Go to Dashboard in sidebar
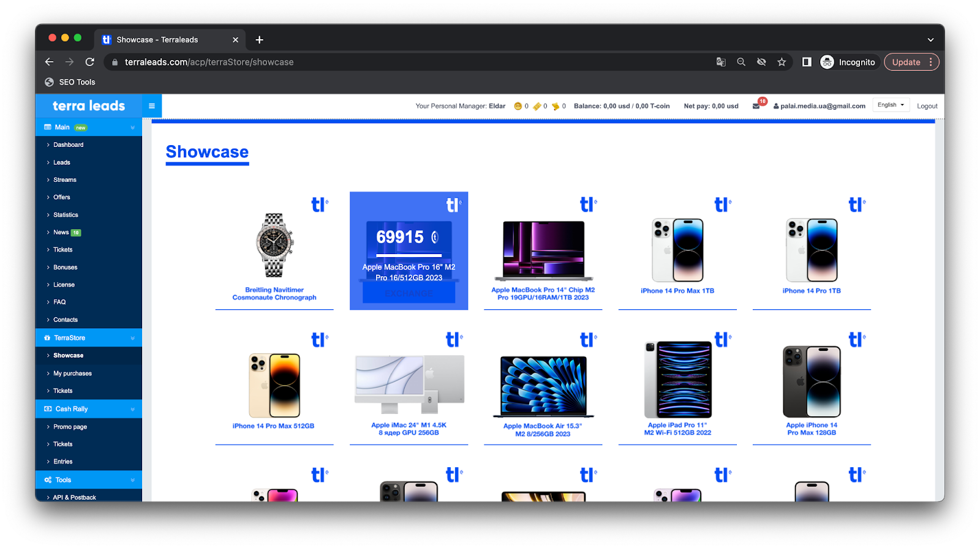 (x=68, y=145)
